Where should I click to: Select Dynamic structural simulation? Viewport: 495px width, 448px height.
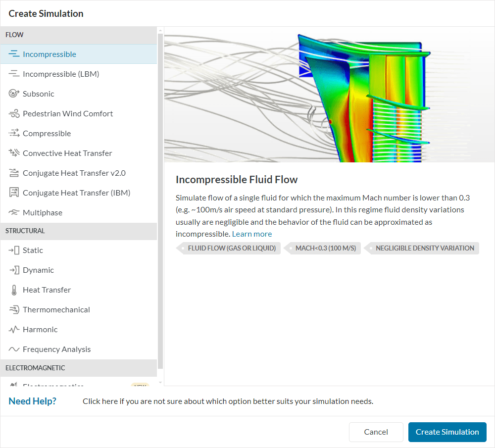coord(38,270)
